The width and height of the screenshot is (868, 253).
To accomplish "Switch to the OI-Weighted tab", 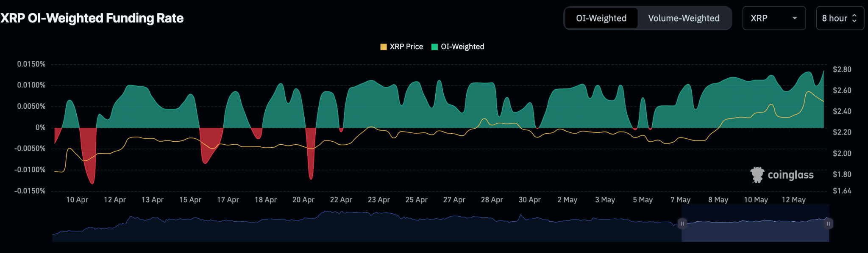I will coord(601,18).
